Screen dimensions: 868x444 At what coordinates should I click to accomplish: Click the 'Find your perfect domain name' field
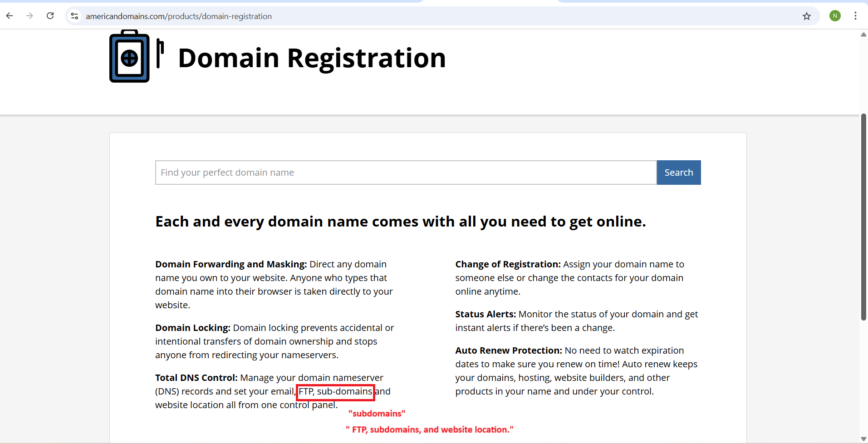(406, 173)
